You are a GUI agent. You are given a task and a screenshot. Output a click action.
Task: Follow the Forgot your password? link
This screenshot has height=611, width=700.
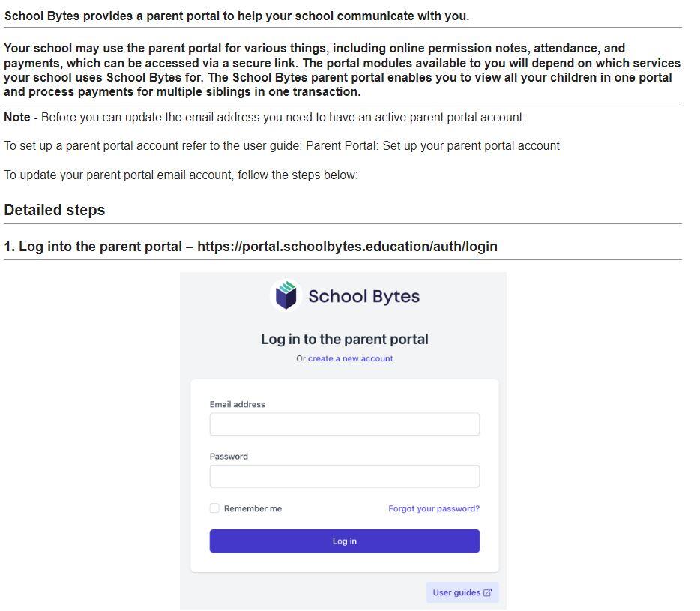[434, 508]
